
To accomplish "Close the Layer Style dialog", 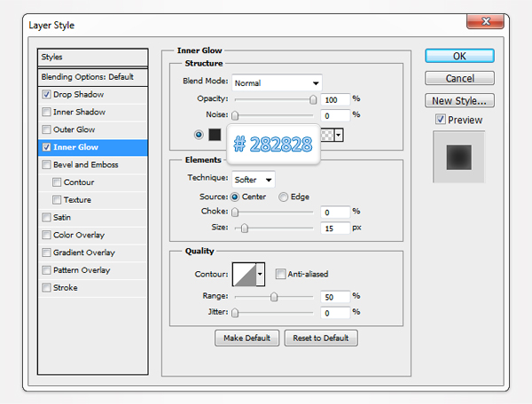I will tap(485, 21).
